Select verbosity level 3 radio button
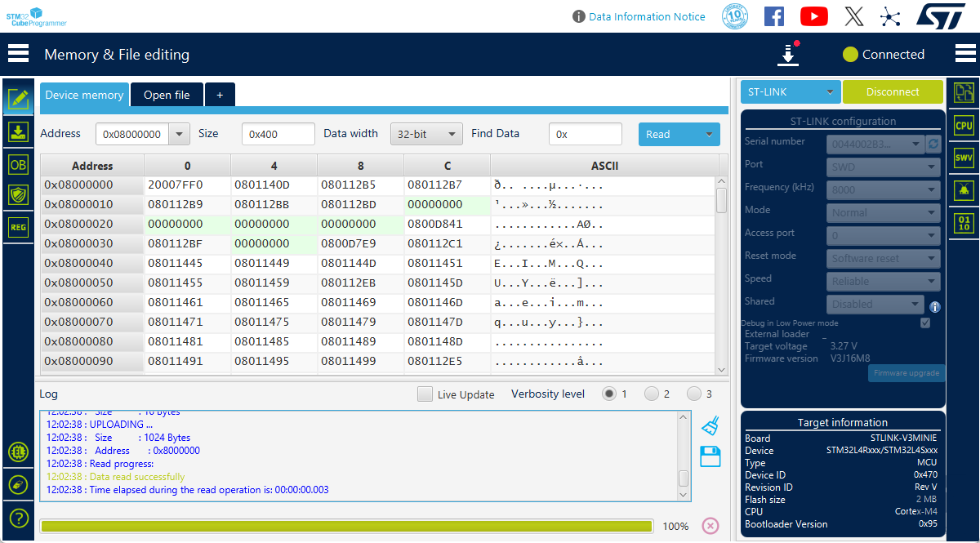Screen dimensions: 980x543 [x=693, y=394]
